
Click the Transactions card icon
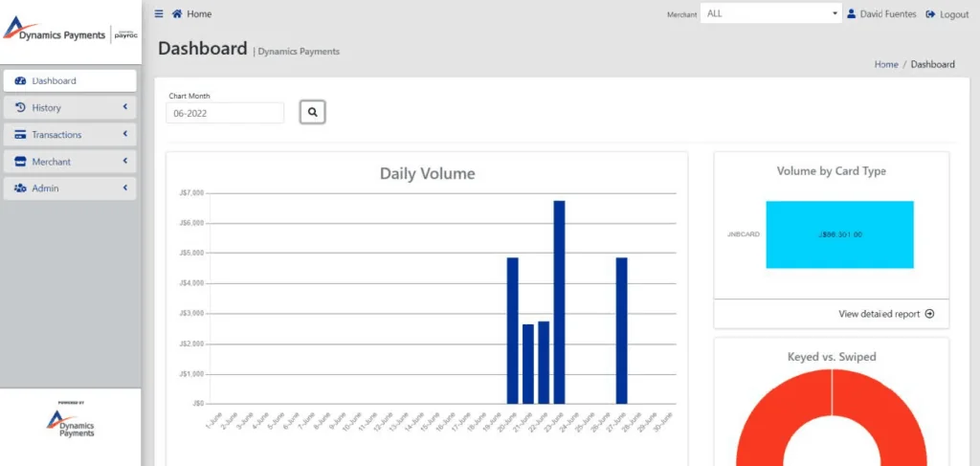(20, 134)
